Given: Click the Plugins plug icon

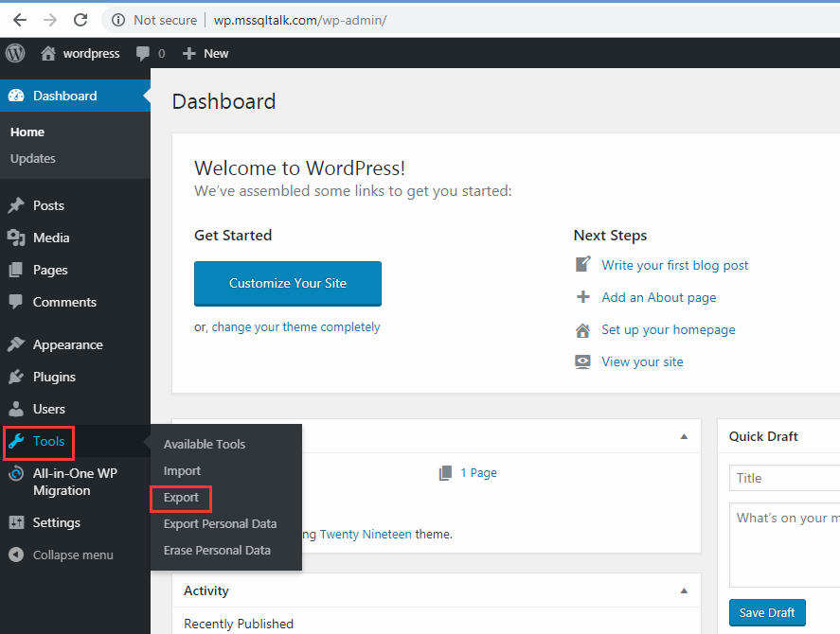Looking at the screenshot, I should (16, 377).
